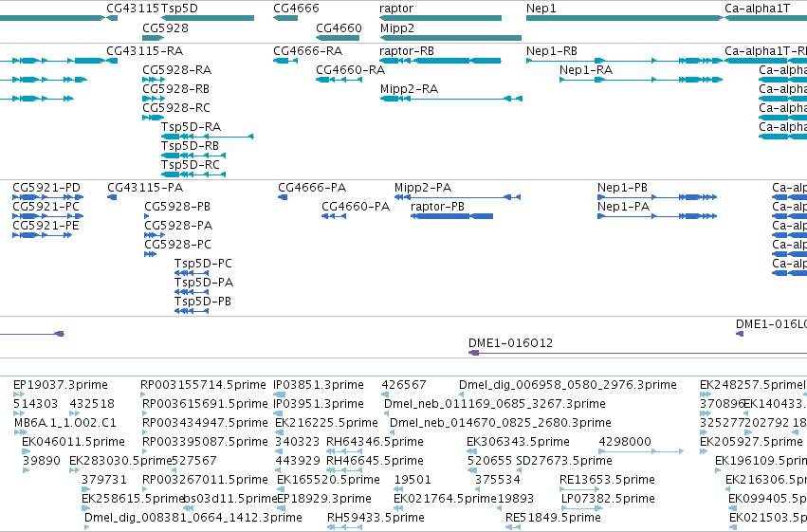
Task: Open protein CG5928-PA
Action: point(178,226)
